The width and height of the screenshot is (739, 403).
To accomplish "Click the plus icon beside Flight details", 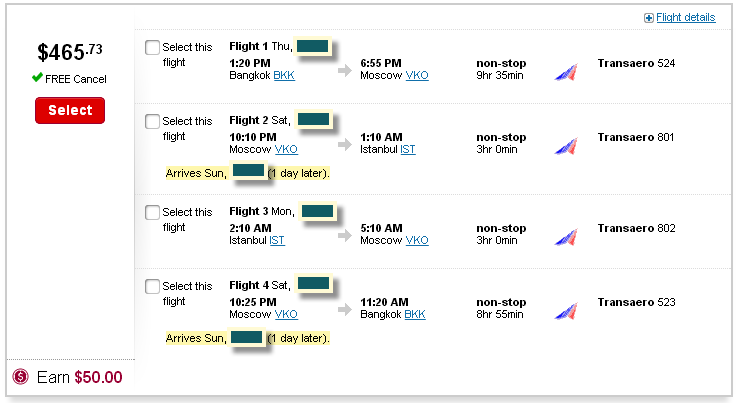I will (649, 18).
